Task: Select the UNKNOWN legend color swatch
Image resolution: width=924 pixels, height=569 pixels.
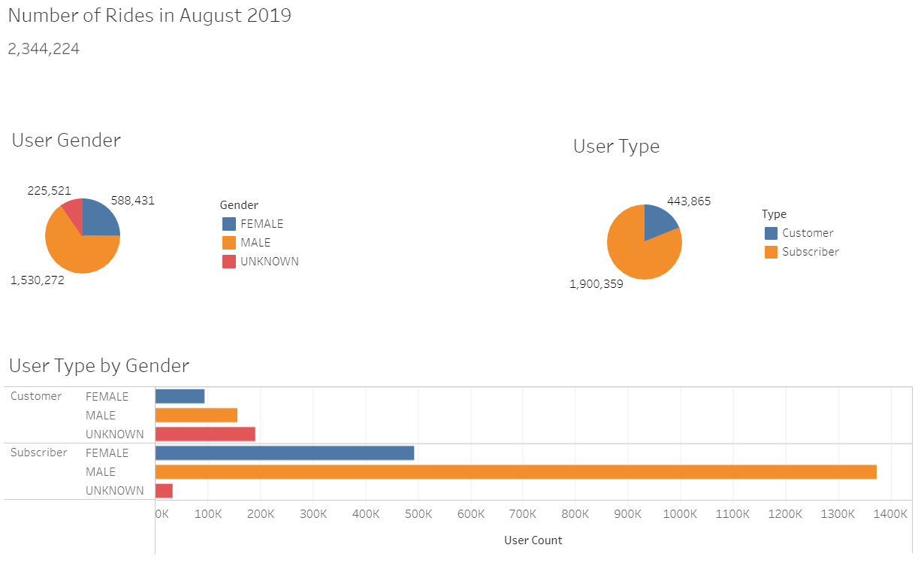Action: click(228, 261)
